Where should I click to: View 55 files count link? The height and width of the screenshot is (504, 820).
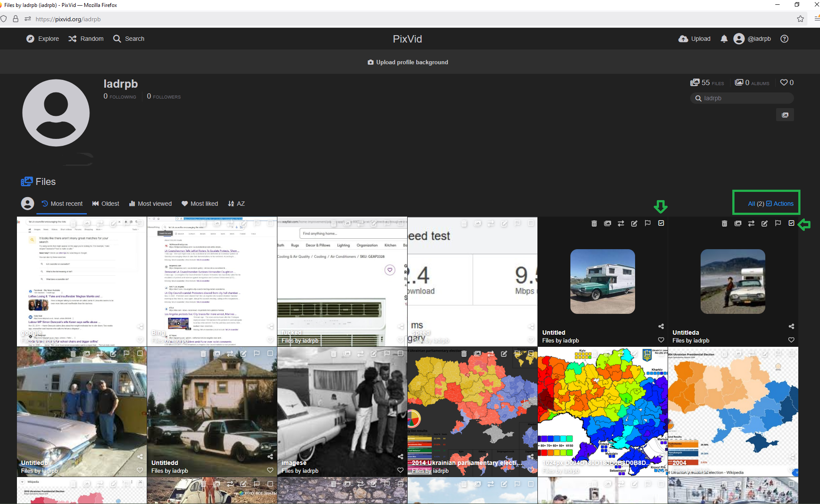[707, 82]
